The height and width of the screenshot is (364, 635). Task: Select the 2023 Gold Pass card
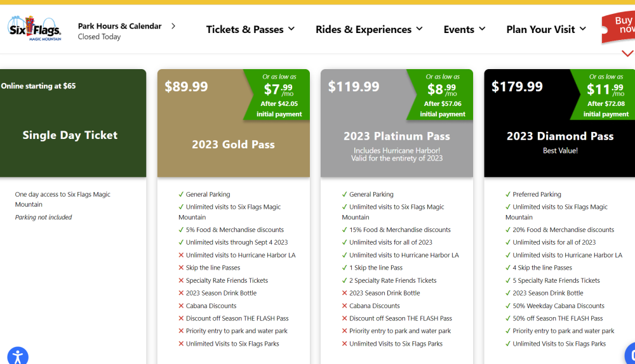pos(233,145)
